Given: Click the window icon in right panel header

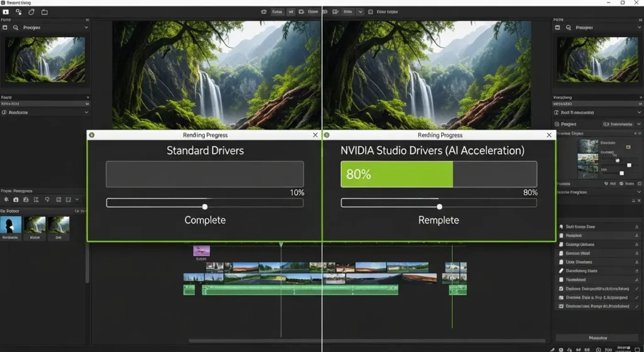Looking at the screenshot, I should (x=557, y=28).
